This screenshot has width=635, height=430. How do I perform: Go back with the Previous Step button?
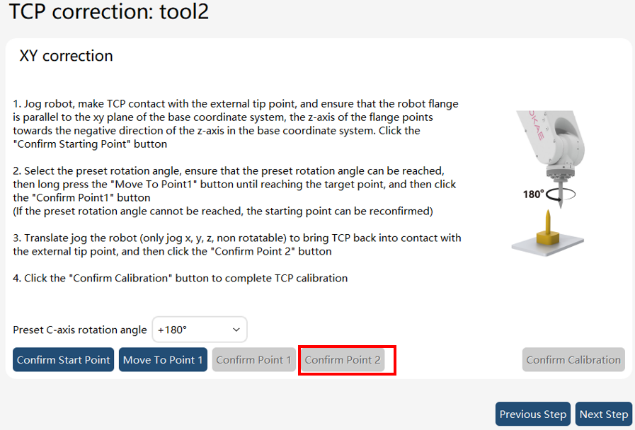coord(533,414)
